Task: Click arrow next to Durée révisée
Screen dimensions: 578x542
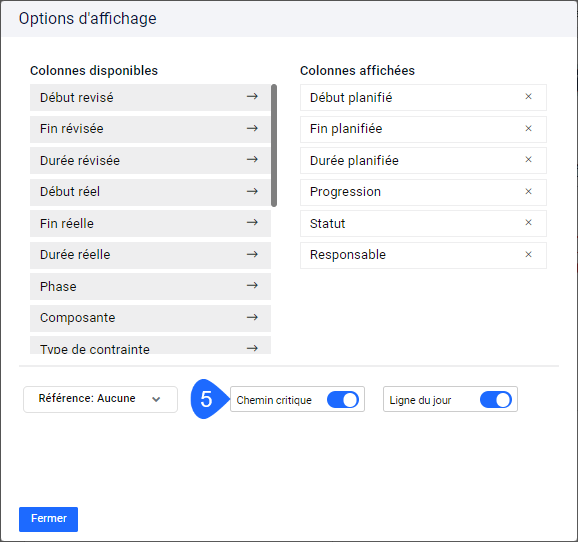Action: coord(252,160)
